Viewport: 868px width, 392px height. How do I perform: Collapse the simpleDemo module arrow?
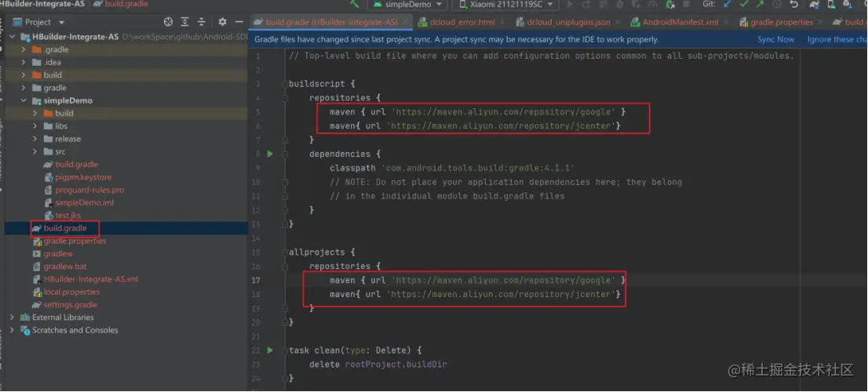click(24, 100)
